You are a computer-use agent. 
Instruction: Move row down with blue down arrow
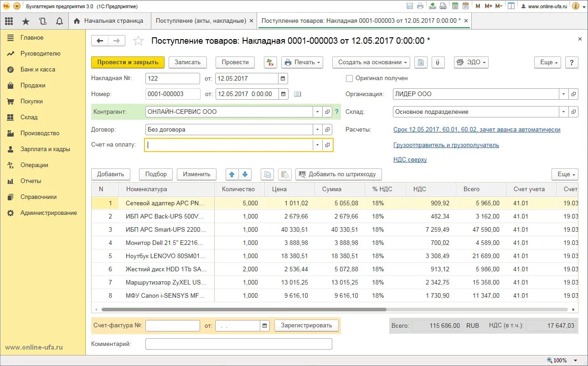[245, 174]
